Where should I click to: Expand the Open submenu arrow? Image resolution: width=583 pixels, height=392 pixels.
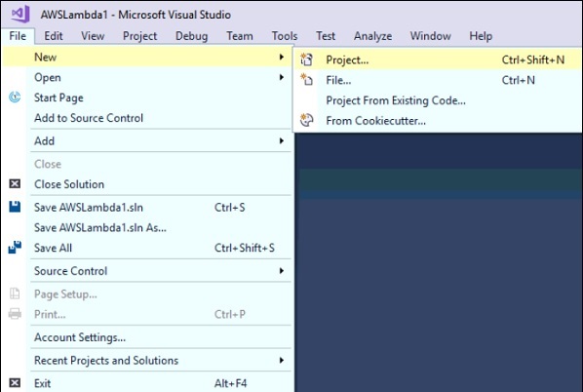tap(282, 77)
